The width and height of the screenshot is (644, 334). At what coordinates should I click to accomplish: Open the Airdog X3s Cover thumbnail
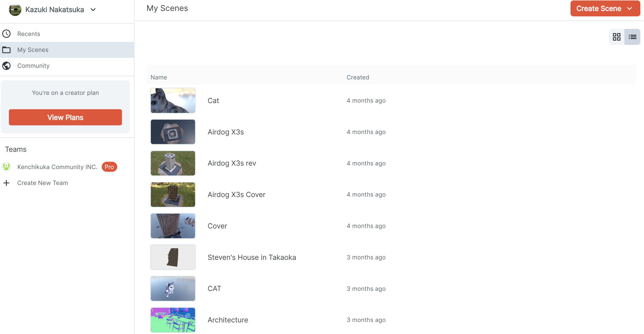click(173, 195)
